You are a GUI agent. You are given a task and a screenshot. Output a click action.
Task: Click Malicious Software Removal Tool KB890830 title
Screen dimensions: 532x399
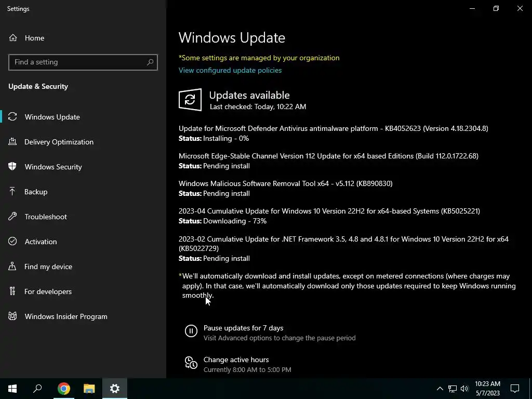point(286,183)
